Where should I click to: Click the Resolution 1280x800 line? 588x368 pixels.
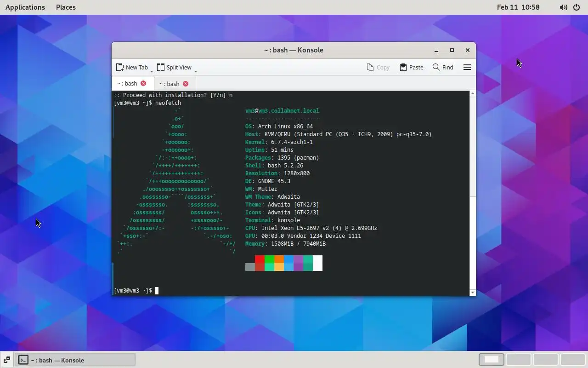277,173
